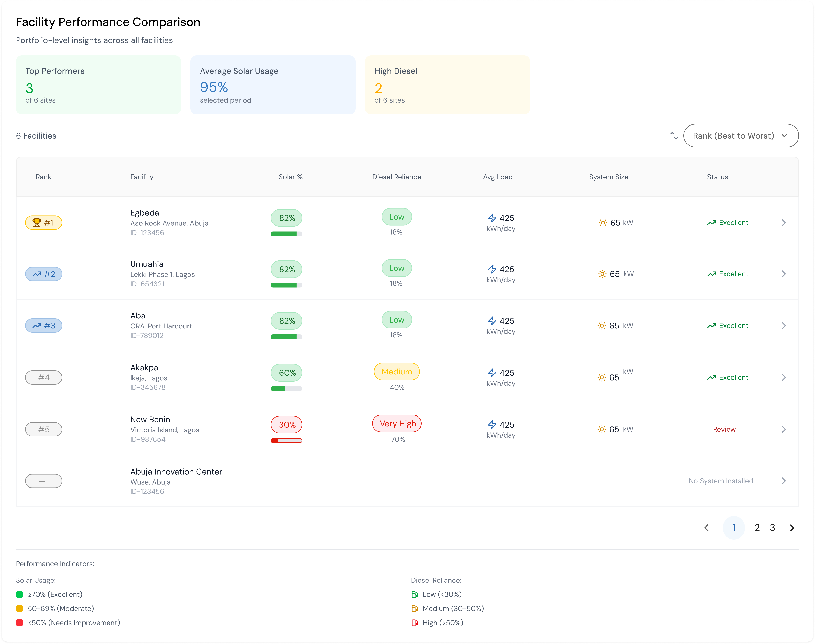
Task: Click the dash rank badge for Abuja Innovation Center
Action: [44, 481]
